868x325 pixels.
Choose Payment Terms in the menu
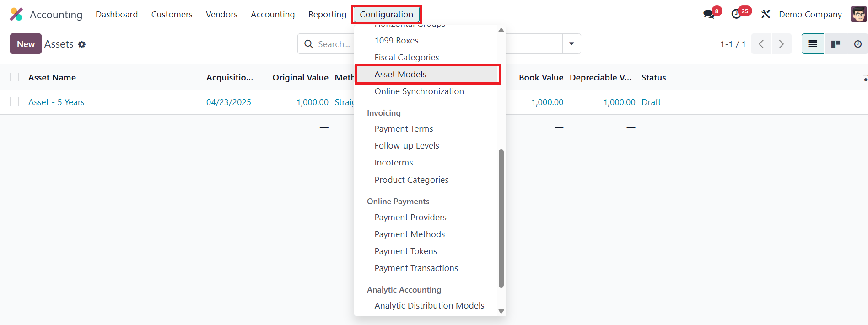(404, 129)
